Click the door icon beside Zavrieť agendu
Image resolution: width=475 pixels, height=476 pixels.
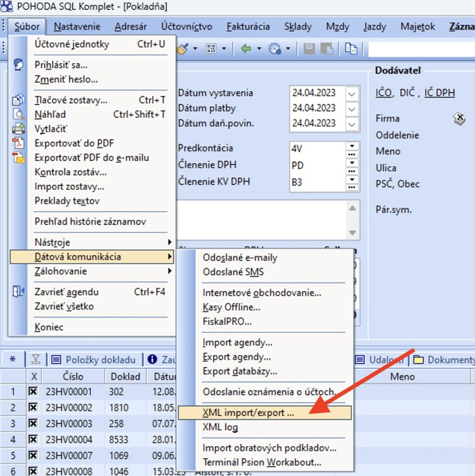click(x=18, y=292)
